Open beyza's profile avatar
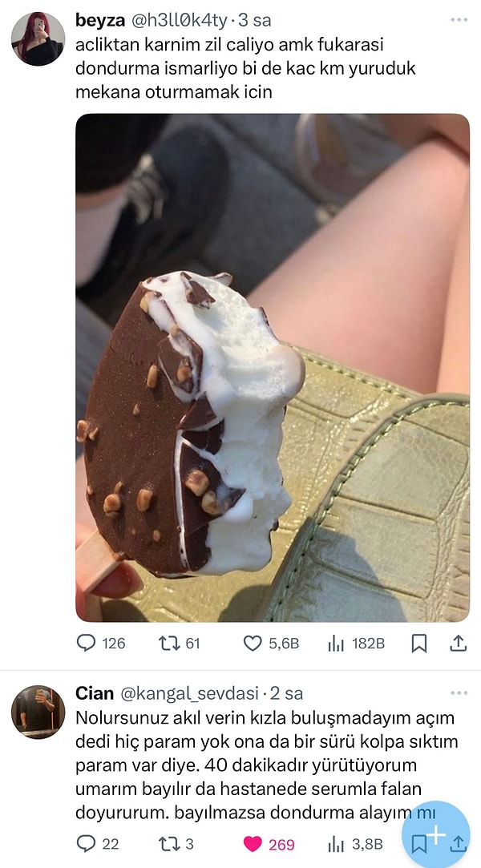481x868 pixels. point(38,38)
